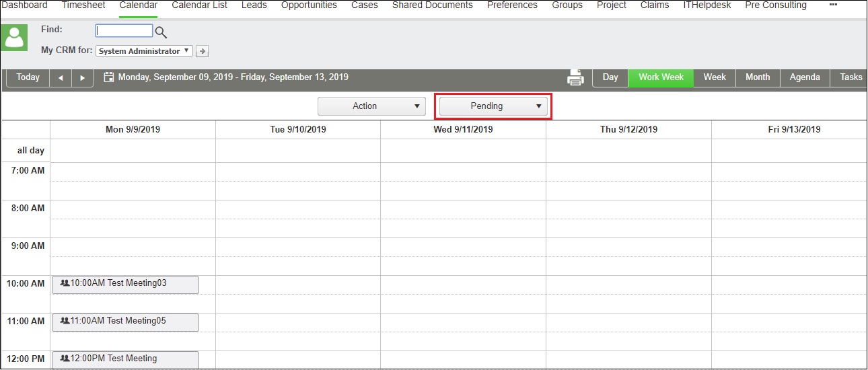Select the Work Week view
Screen dimensions: 868x370
pyautogui.click(x=661, y=77)
